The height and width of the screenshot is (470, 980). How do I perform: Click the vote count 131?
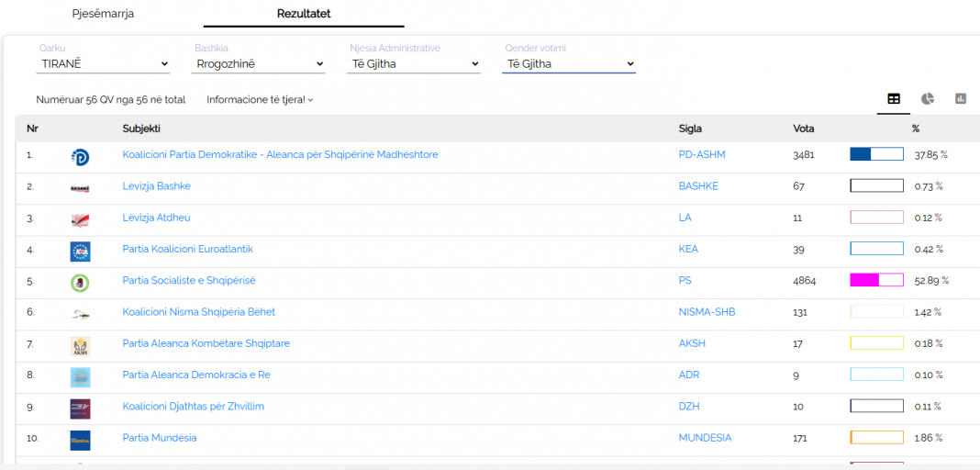tap(800, 312)
